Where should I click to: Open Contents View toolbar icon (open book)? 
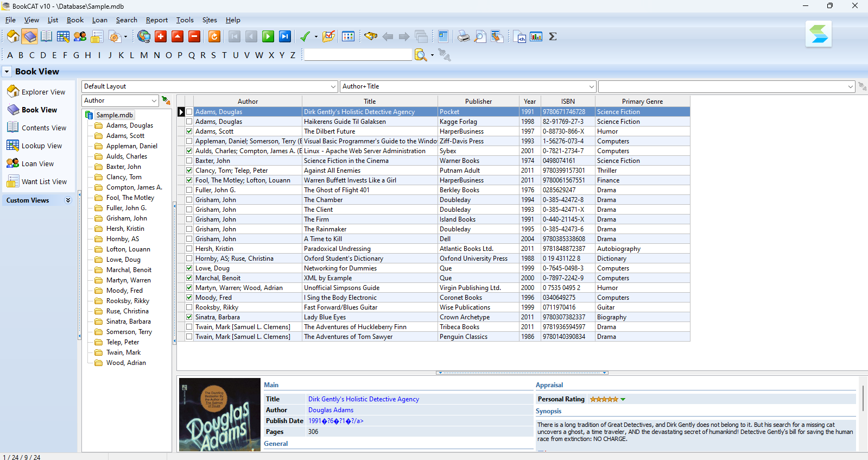coord(47,36)
